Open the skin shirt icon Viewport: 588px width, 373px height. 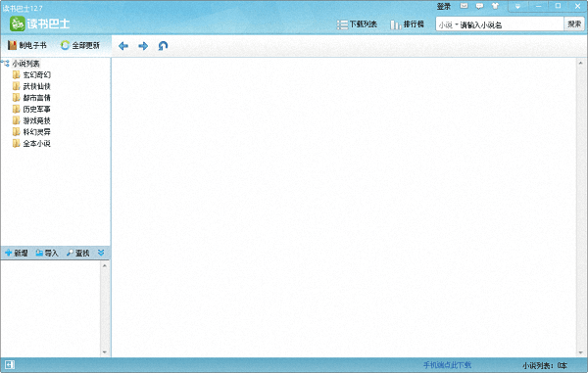pyautogui.click(x=495, y=6)
